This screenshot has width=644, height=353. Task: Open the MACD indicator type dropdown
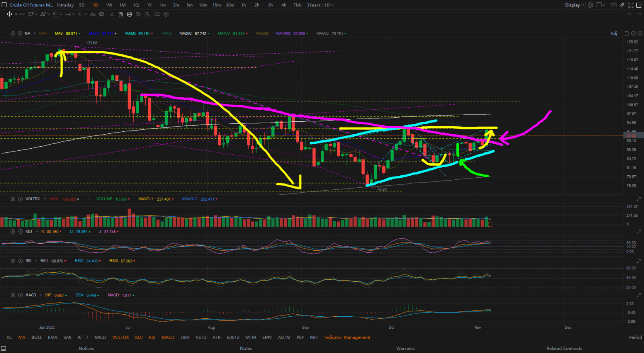click(x=41, y=295)
